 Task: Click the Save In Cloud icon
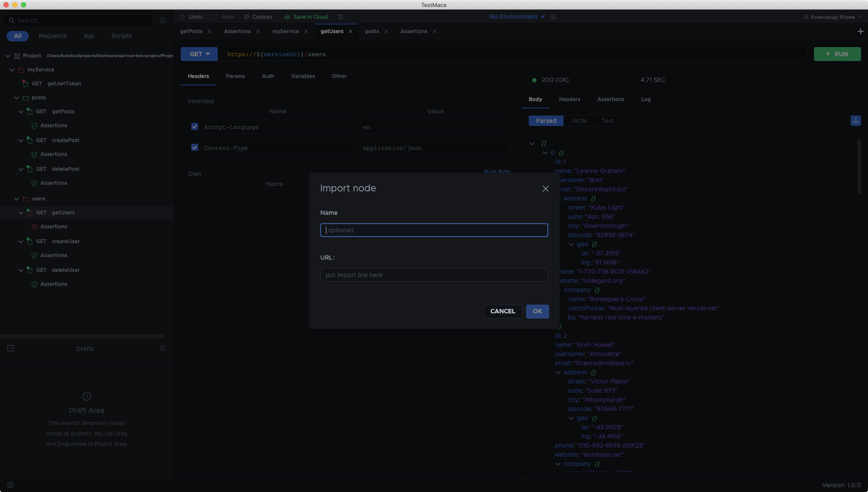coord(287,17)
